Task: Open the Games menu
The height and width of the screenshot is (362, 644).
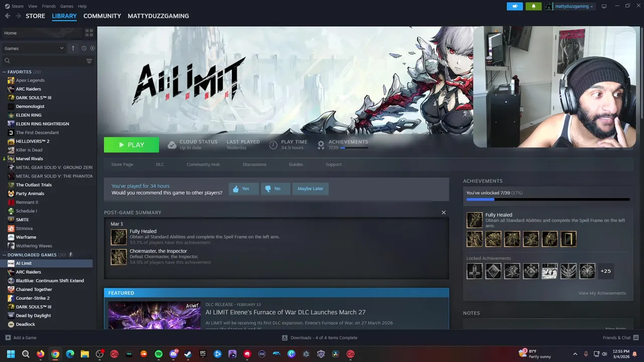Action: (x=66, y=6)
